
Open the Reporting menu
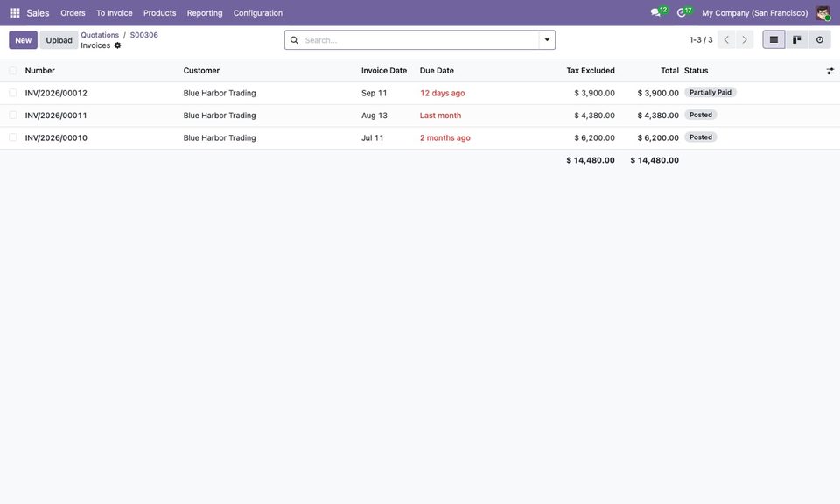[x=205, y=13]
